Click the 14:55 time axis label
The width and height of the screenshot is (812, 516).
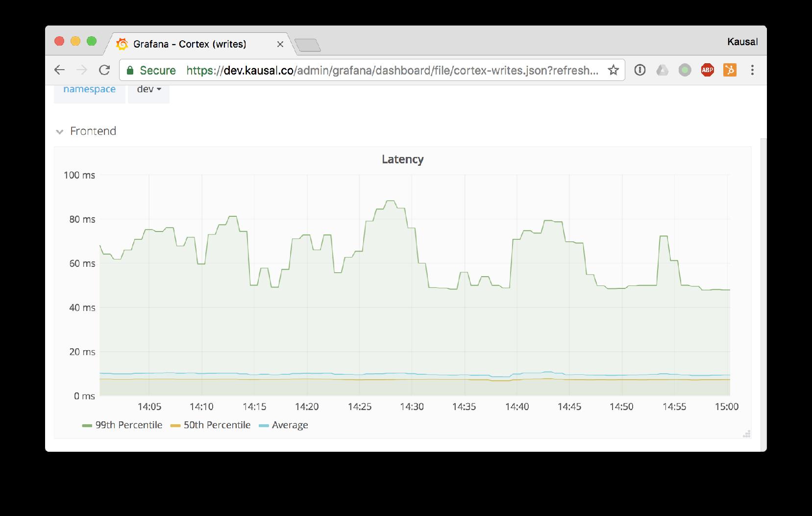click(674, 407)
